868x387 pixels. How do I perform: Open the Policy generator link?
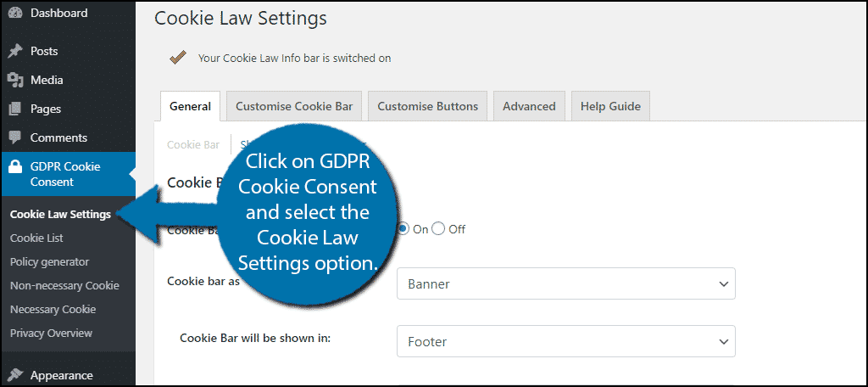coord(49,261)
